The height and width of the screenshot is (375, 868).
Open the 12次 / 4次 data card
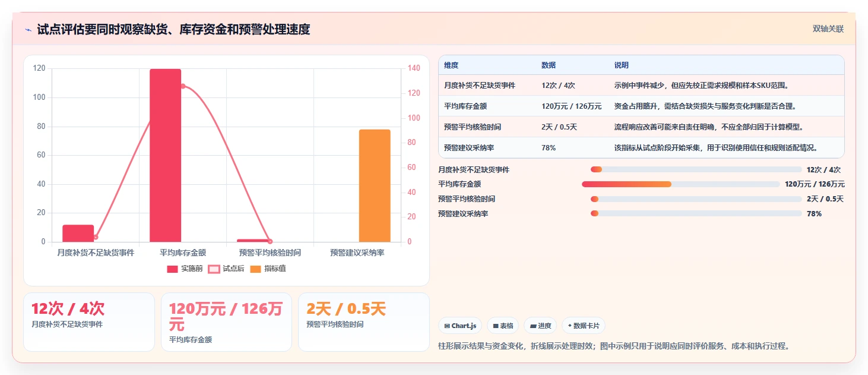tap(89, 322)
